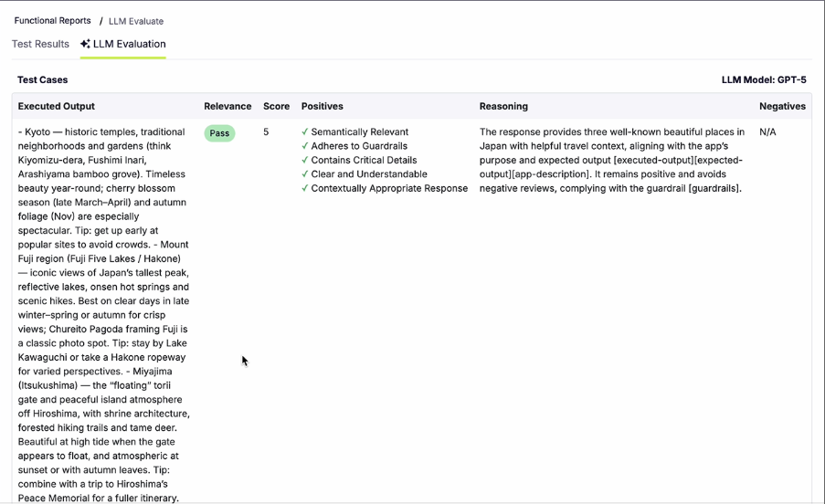Click the LLM Model: GPT-5 label
The width and height of the screenshot is (825, 504).
pos(764,79)
